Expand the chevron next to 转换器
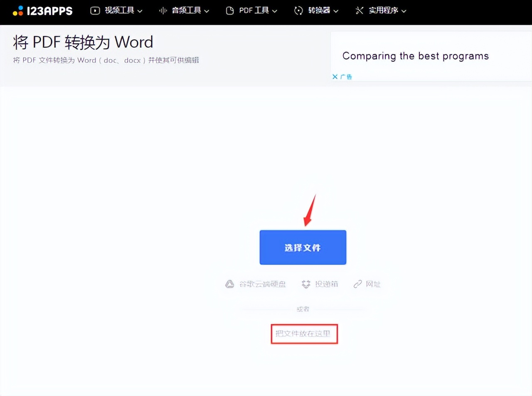532x396 pixels. pos(336,11)
